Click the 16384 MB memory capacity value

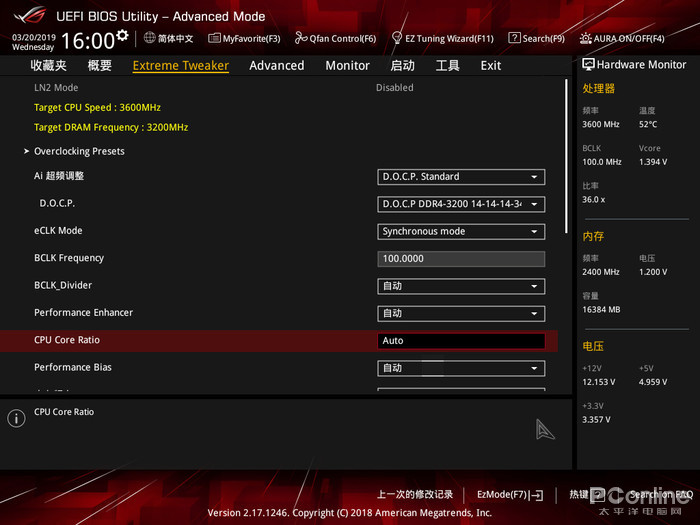tap(601, 309)
